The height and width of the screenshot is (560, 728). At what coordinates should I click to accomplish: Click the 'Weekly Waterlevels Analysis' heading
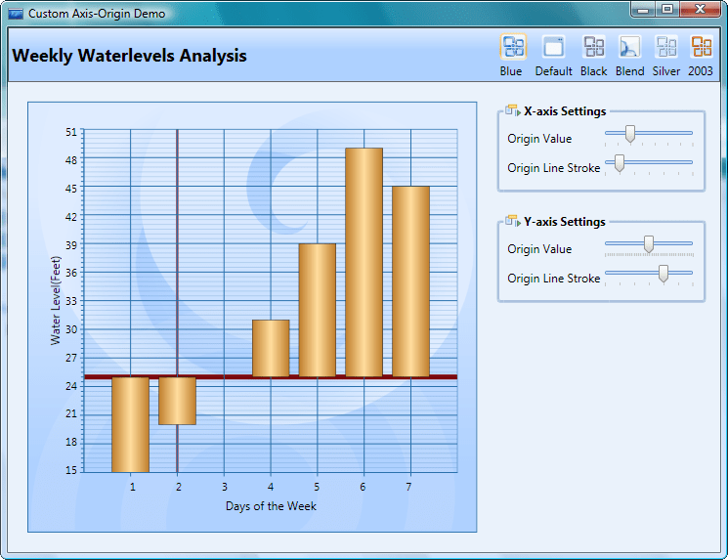pyautogui.click(x=130, y=56)
